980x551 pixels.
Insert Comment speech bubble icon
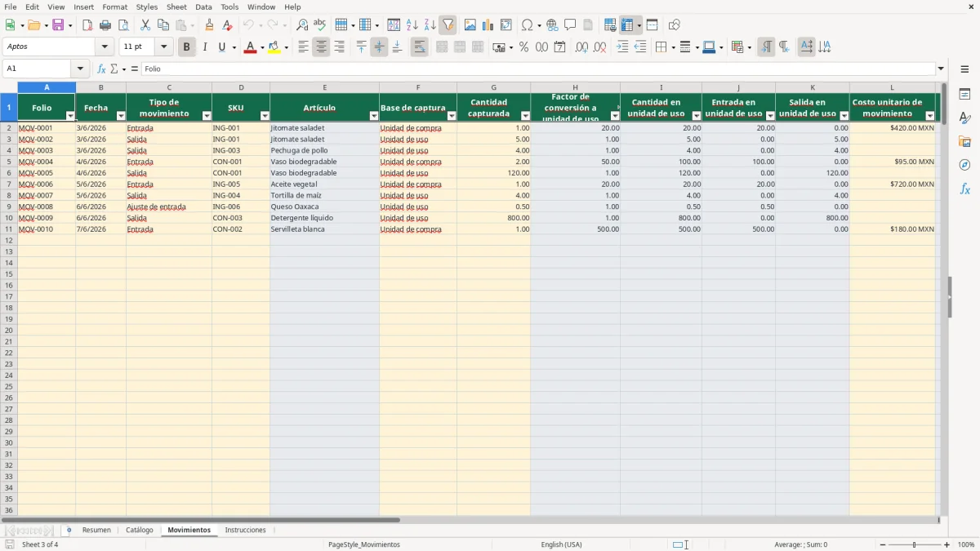tap(570, 25)
